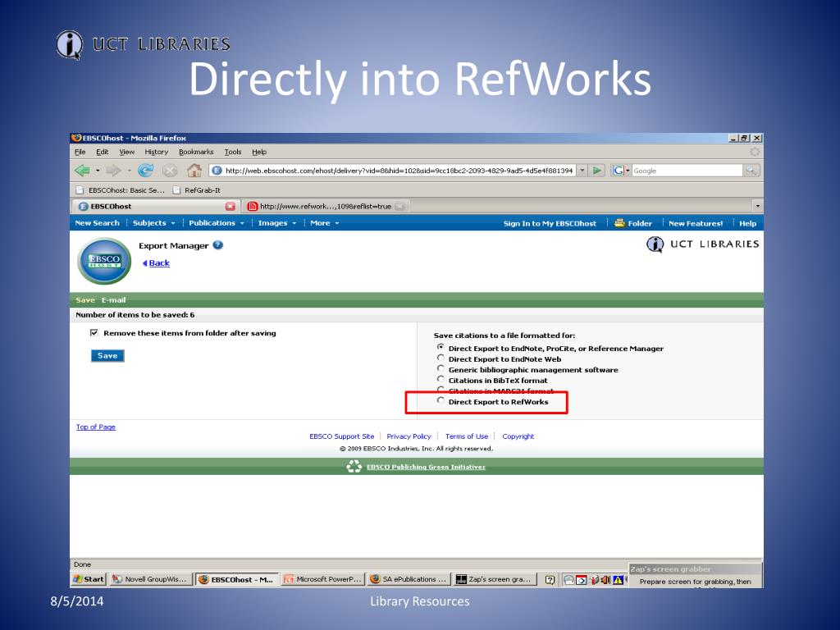Switch to Novell GroupWise taskbar button
Screen dimensions: 840x630
tap(150, 579)
